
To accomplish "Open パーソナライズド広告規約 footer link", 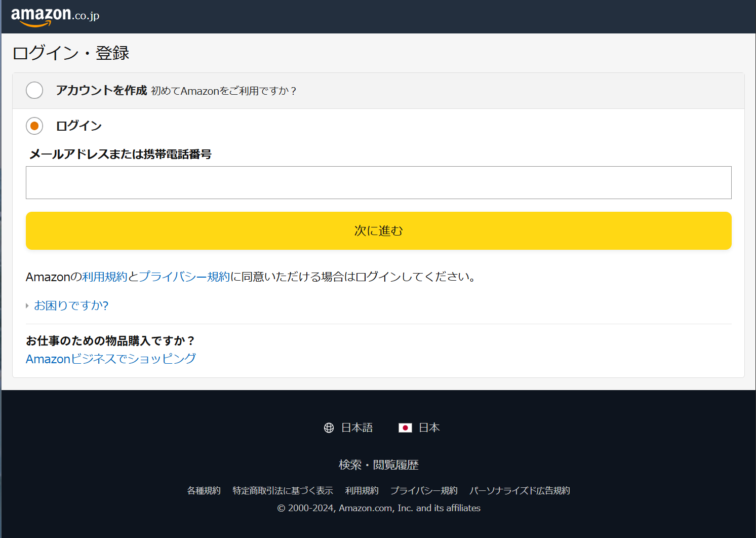I will (x=520, y=491).
